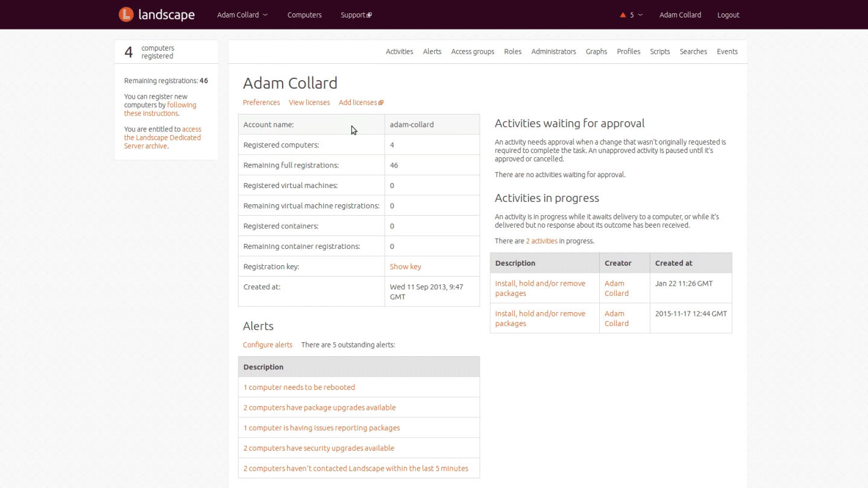The height and width of the screenshot is (488, 868).
Task: Expand the Adam Collard account dropdown
Action: pos(242,15)
